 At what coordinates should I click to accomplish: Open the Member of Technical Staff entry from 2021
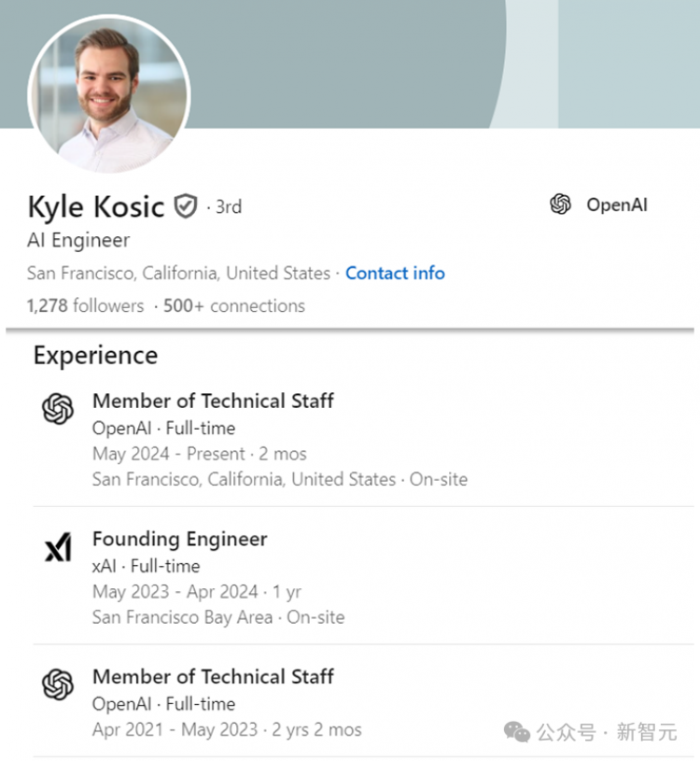(x=213, y=677)
